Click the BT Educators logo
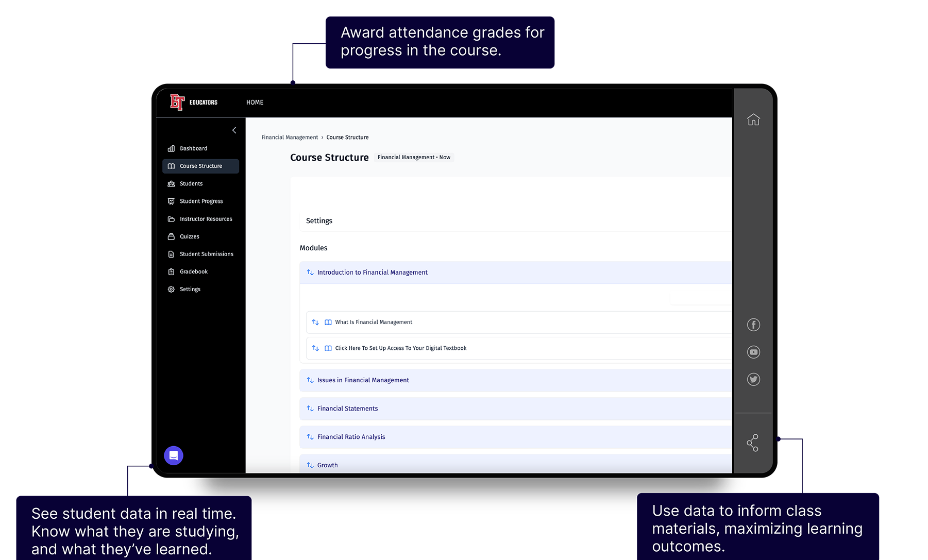Image resolution: width=928 pixels, height=560 pixels. point(194,103)
